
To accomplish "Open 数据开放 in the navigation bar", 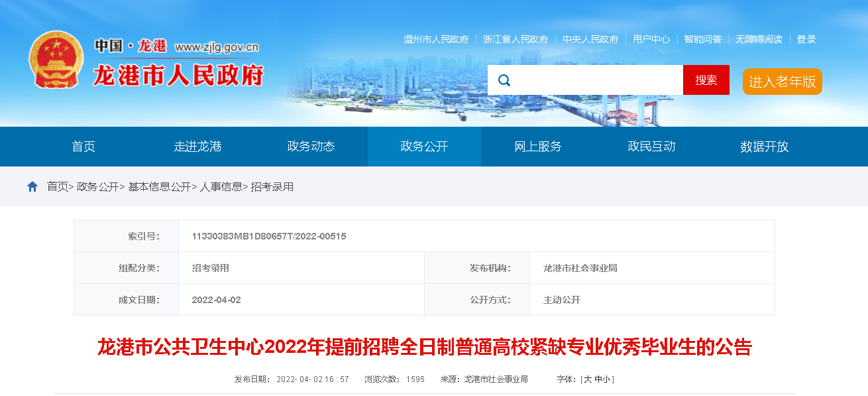I will [765, 147].
